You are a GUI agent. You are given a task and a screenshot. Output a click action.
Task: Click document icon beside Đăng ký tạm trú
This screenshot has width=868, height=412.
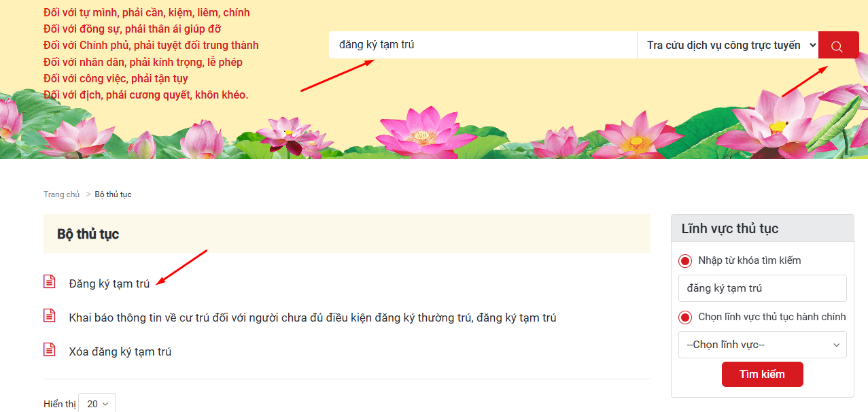tap(50, 281)
